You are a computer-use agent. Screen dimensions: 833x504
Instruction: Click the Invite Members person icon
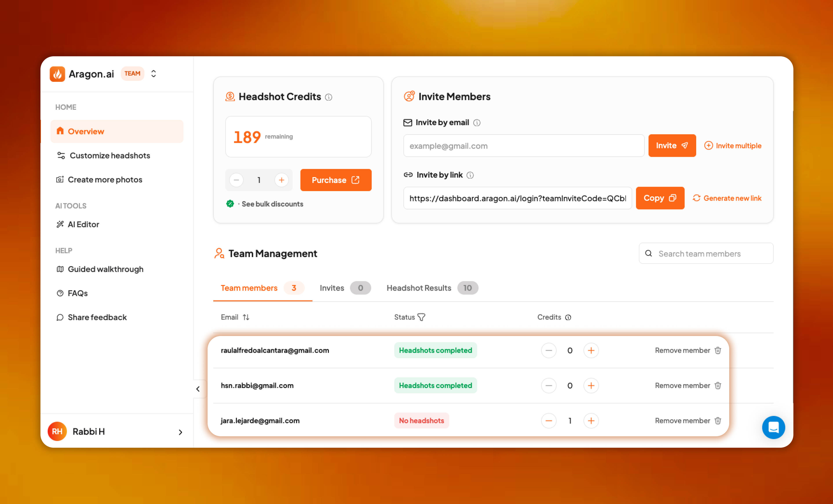click(409, 96)
